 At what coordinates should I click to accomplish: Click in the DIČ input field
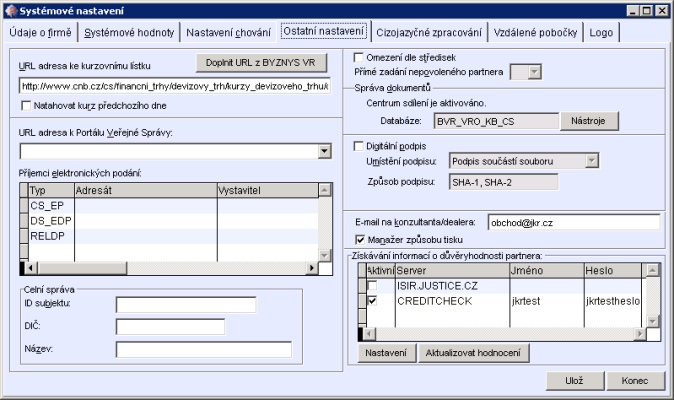pos(170,326)
